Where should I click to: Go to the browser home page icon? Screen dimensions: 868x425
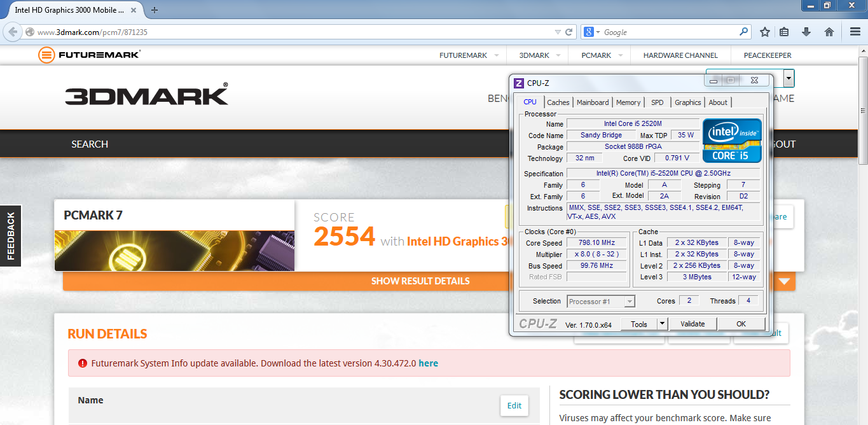click(829, 32)
